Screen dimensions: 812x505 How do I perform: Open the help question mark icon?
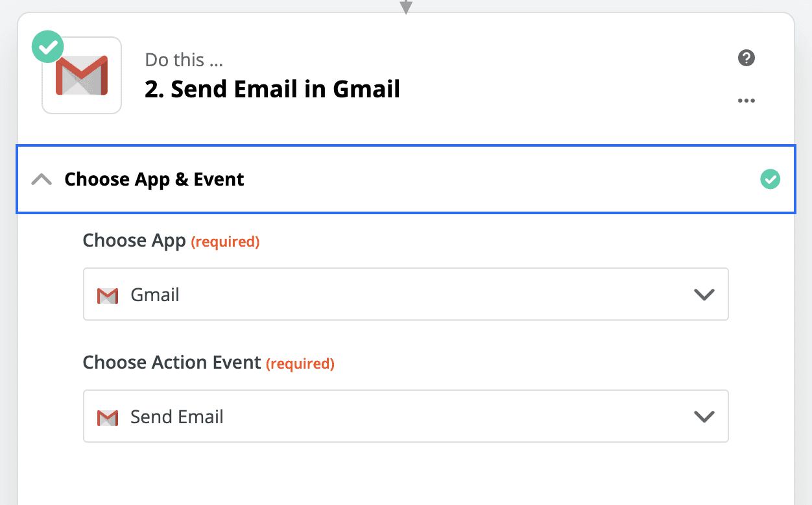tap(746, 58)
